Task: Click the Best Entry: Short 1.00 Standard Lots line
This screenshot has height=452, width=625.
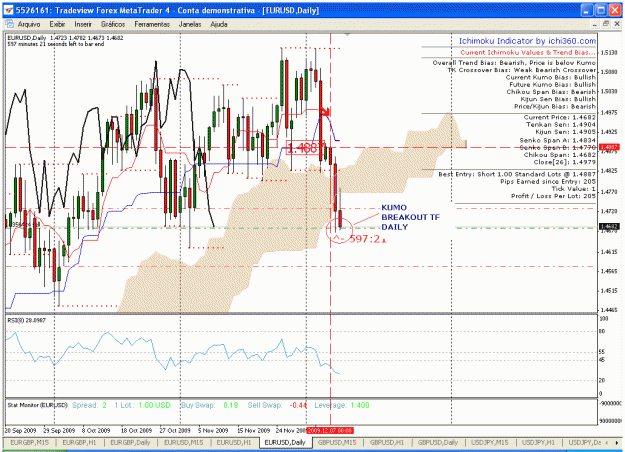Action: click(x=517, y=174)
